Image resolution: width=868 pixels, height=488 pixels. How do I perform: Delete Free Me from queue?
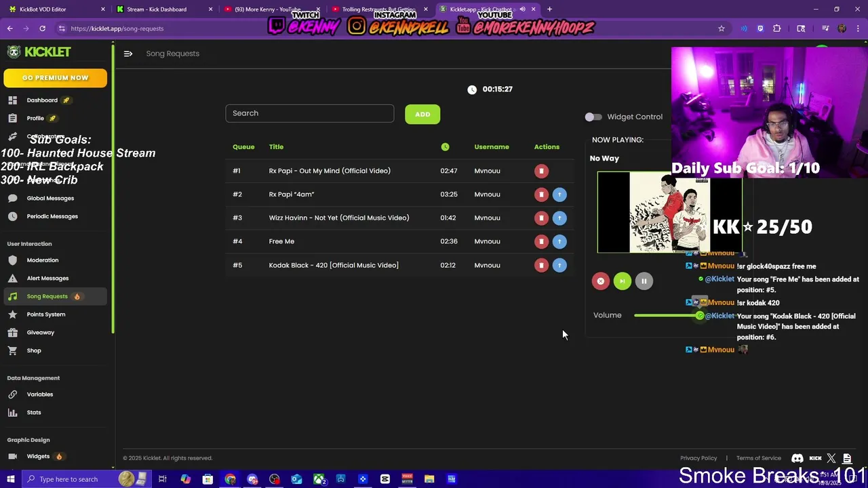click(541, 241)
